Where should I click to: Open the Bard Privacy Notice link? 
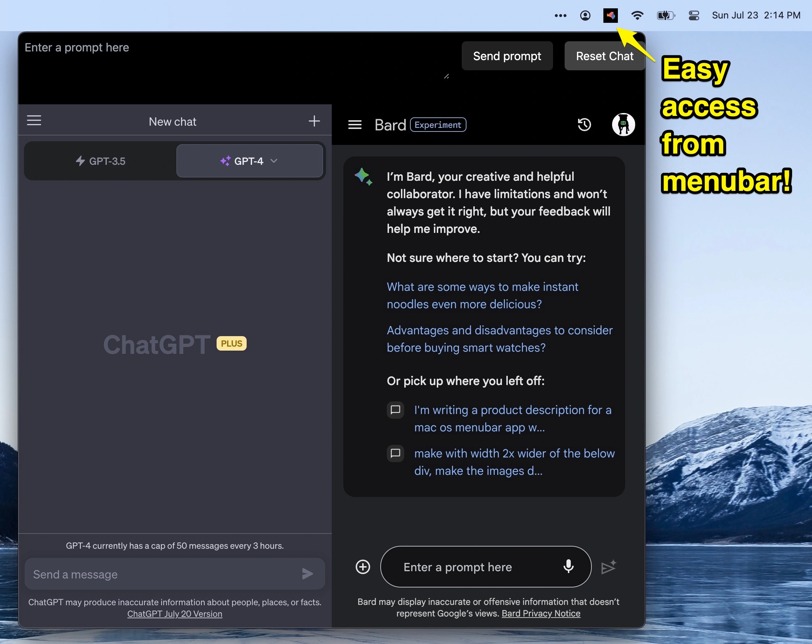pos(541,614)
